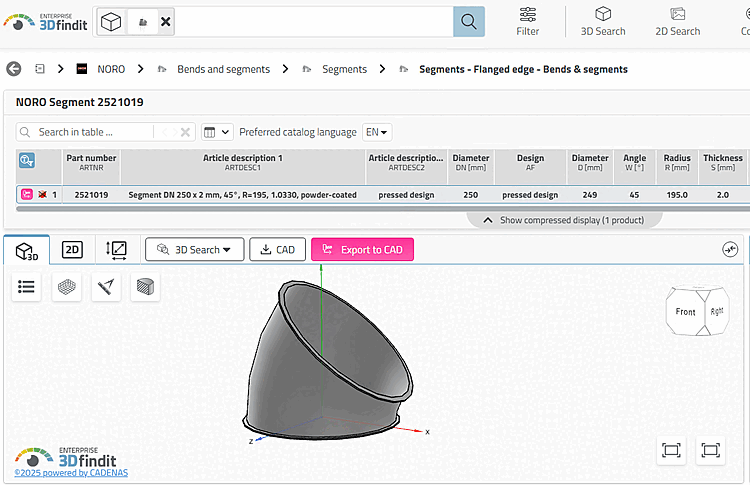Click the article description cell for Segment DN 250

tap(243, 195)
